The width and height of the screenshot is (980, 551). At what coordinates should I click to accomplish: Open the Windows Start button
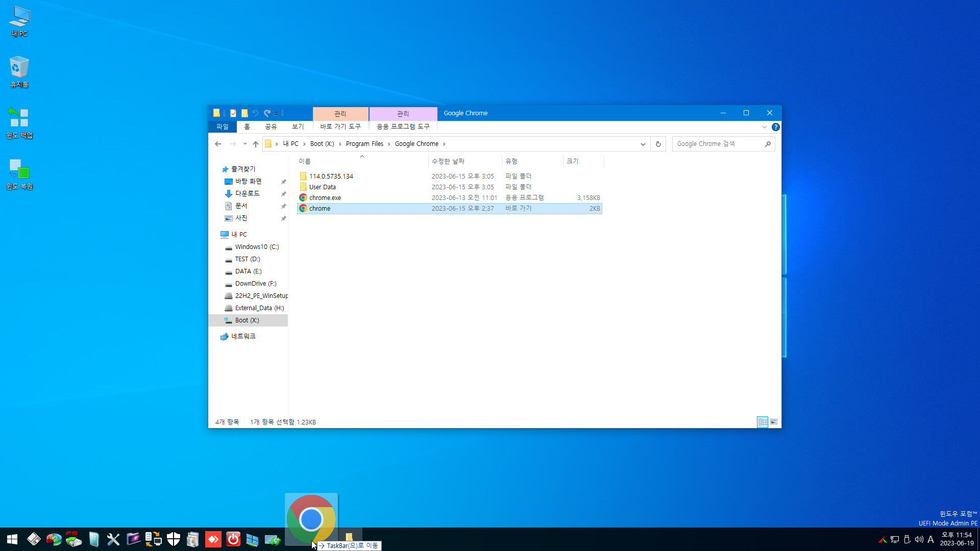(x=12, y=539)
